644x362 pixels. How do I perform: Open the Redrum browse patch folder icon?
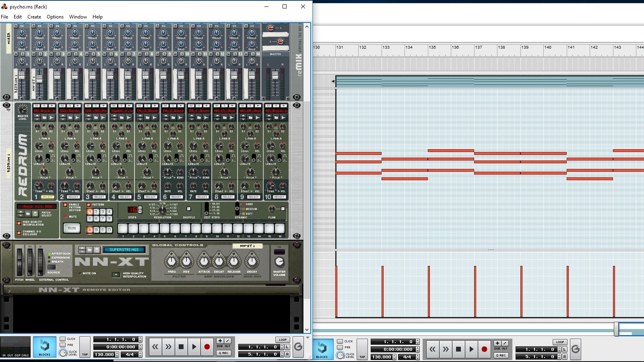28,214
